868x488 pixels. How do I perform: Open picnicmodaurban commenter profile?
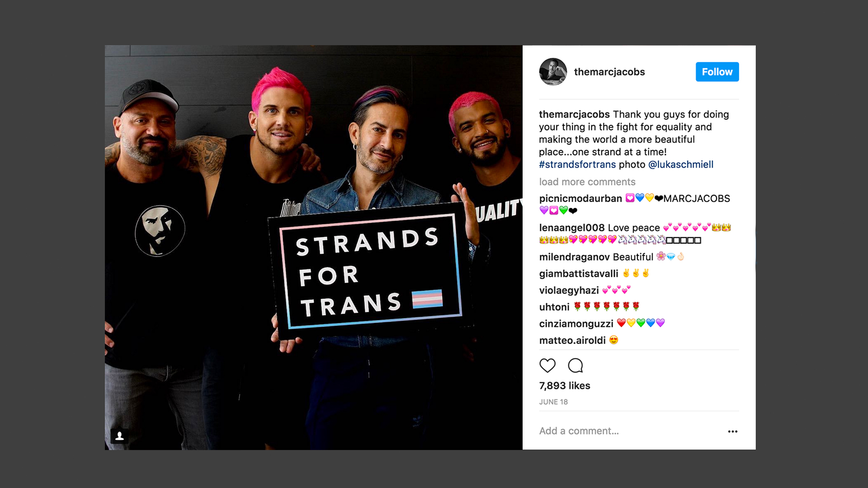click(x=580, y=198)
